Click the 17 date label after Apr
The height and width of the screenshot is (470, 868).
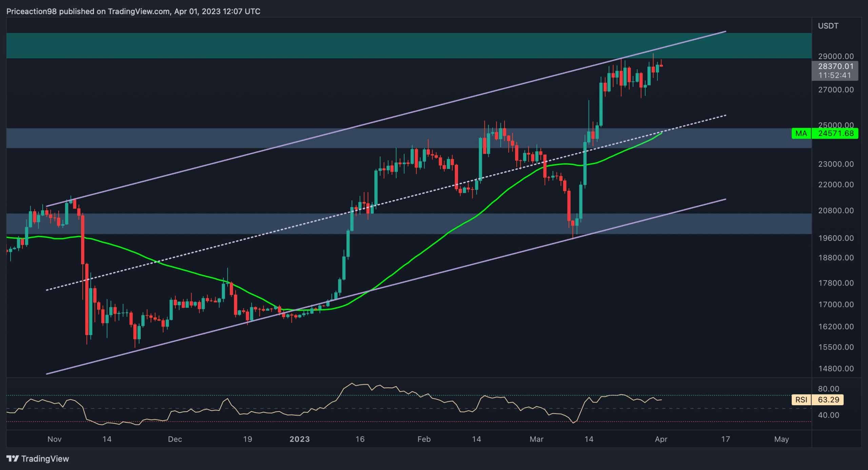(x=725, y=439)
